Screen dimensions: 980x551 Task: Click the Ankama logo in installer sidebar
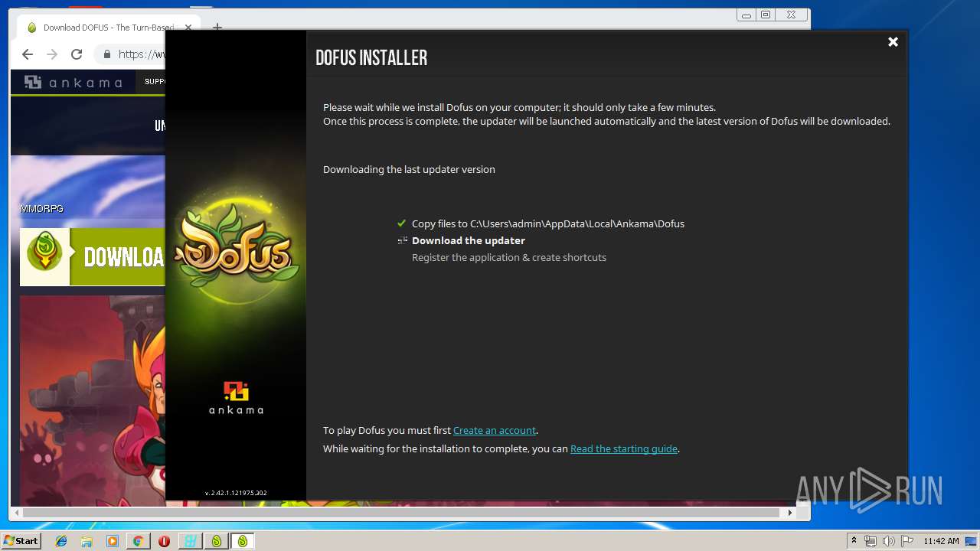[236, 398]
